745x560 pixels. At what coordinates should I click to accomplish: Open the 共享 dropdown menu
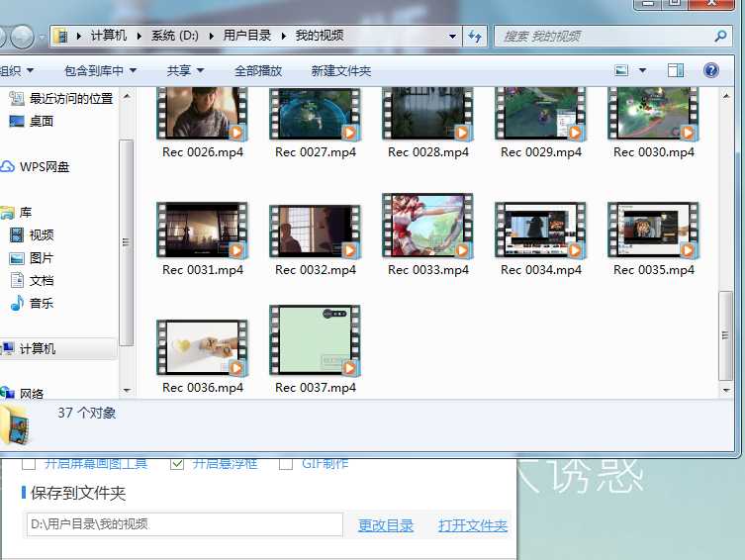(x=185, y=71)
